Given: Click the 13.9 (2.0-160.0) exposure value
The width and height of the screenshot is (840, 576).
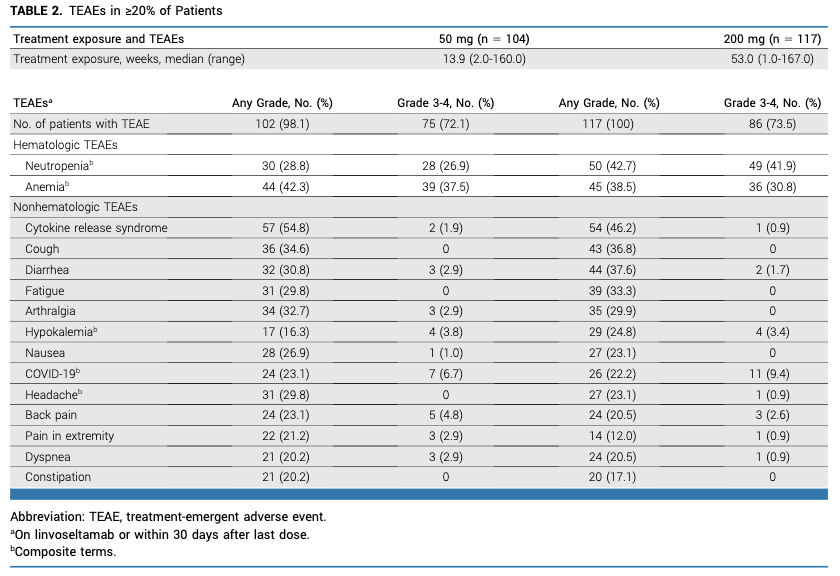Looking at the screenshot, I should tap(484, 59).
